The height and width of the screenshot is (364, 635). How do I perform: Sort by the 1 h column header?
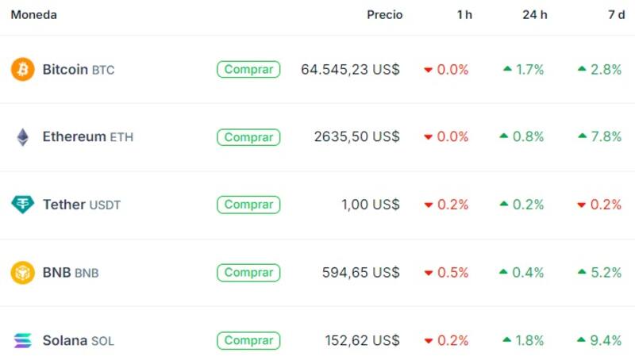(464, 15)
